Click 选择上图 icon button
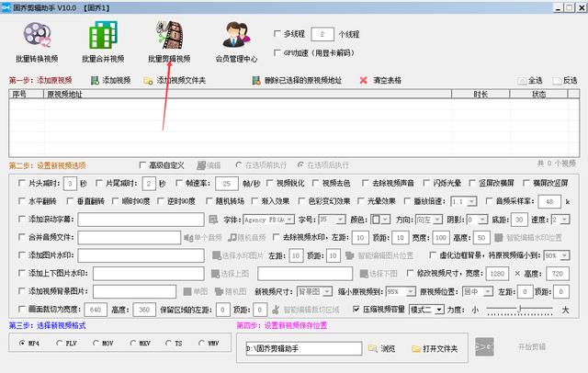588x373 pixels. click(215, 274)
